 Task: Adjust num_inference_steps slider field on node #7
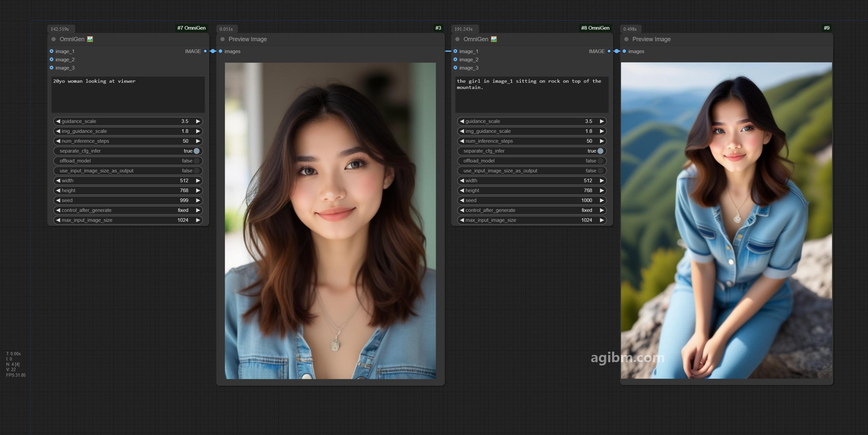(x=128, y=141)
